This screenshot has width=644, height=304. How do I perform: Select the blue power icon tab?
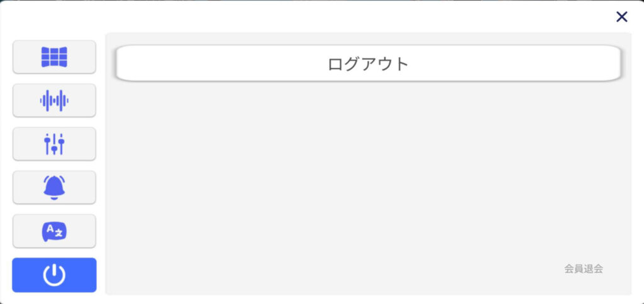click(x=54, y=275)
